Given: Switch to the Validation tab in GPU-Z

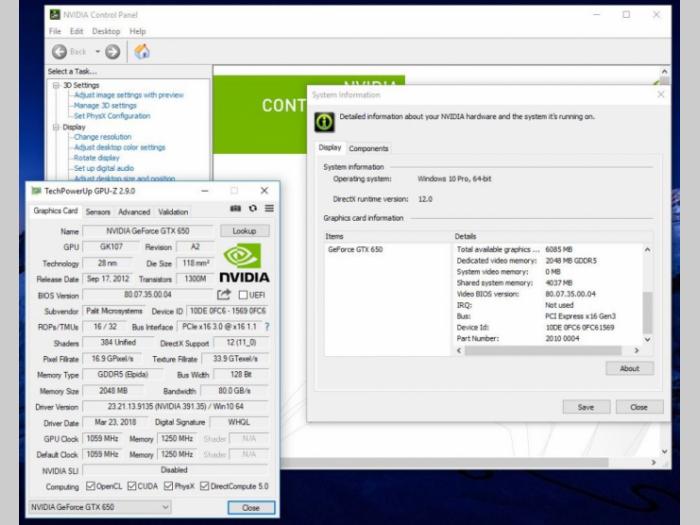Looking at the screenshot, I should pos(173,212).
